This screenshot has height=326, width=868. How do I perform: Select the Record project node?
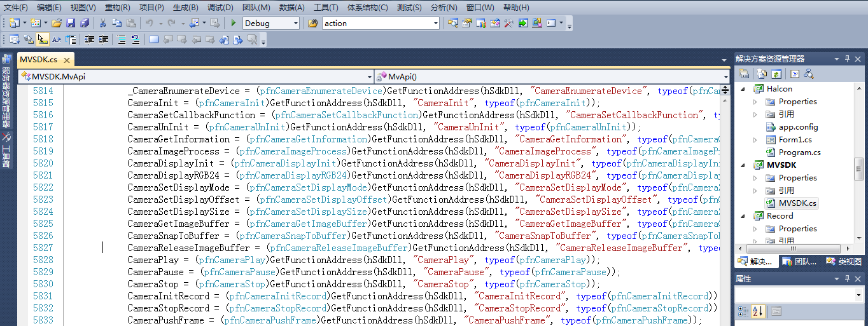click(780, 216)
